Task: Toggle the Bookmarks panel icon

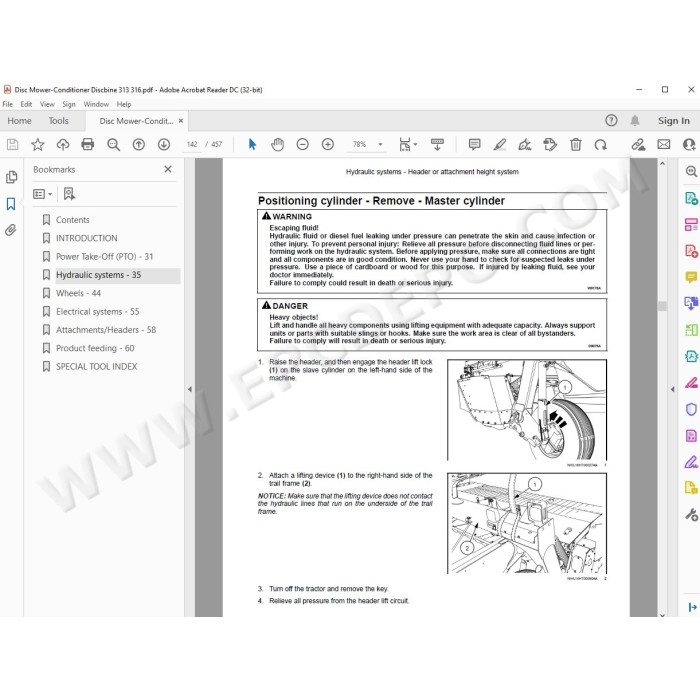Action: (x=11, y=204)
